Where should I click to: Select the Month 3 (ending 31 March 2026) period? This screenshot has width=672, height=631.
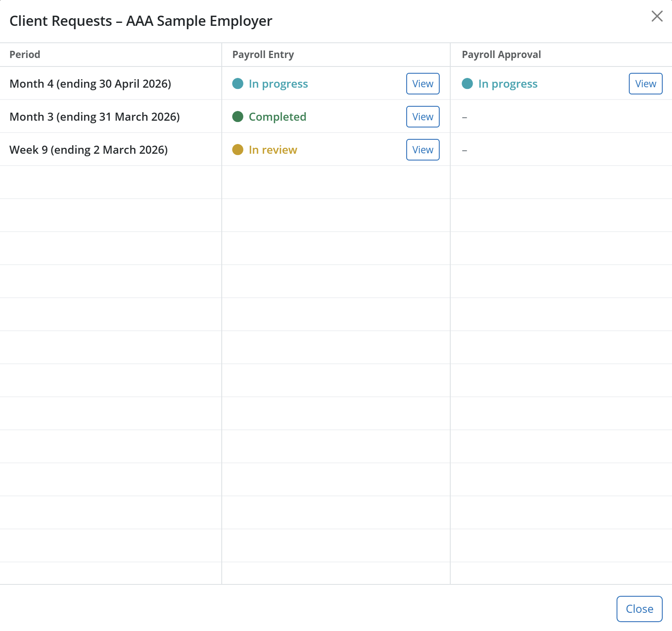click(94, 117)
